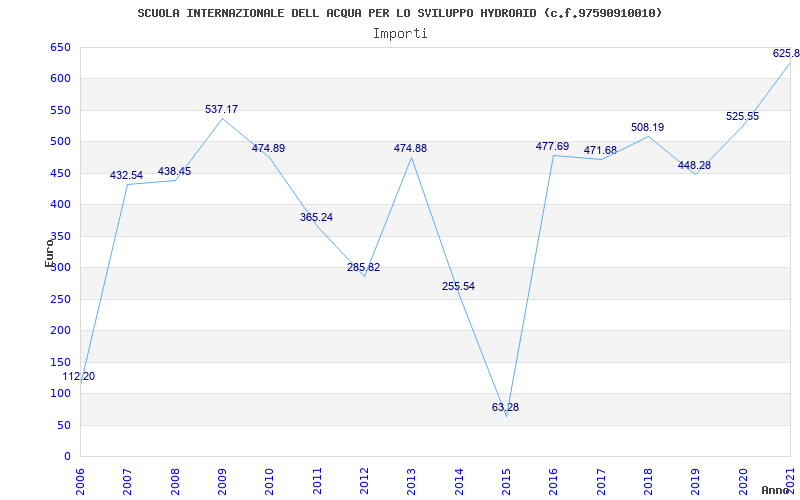The image size is (800, 500).
Task: Click the 50 y-axis tick value
Action: click(64, 425)
